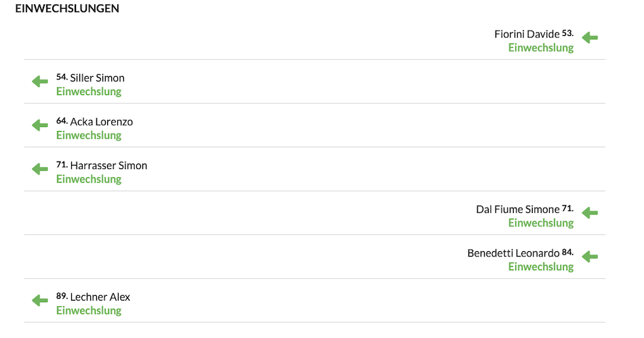The height and width of the screenshot is (338, 644).
Task: Select the name Benedetti Leonardo
Action: coord(513,253)
